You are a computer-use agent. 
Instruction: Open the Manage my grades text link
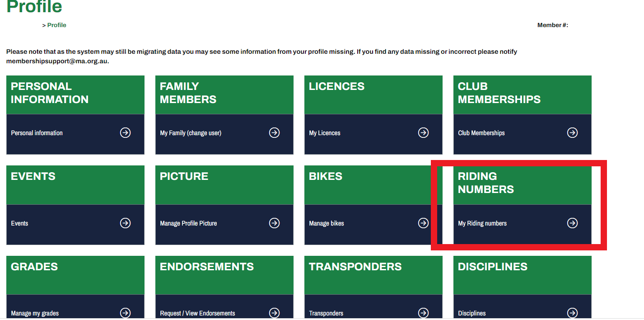[35, 313]
